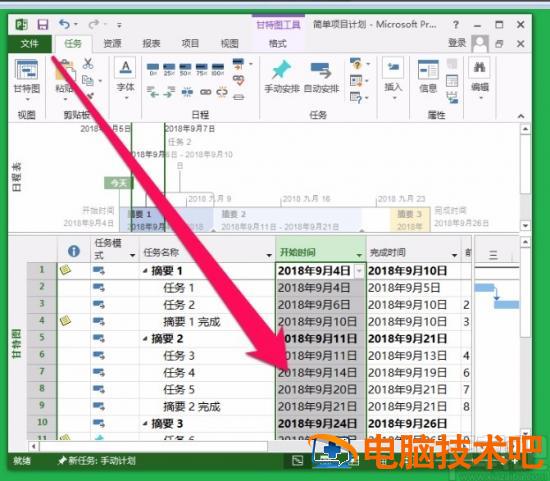Select the 摘要 2 完成 task name cell
Image resolution: width=550 pixels, height=481 pixels.
(x=207, y=407)
